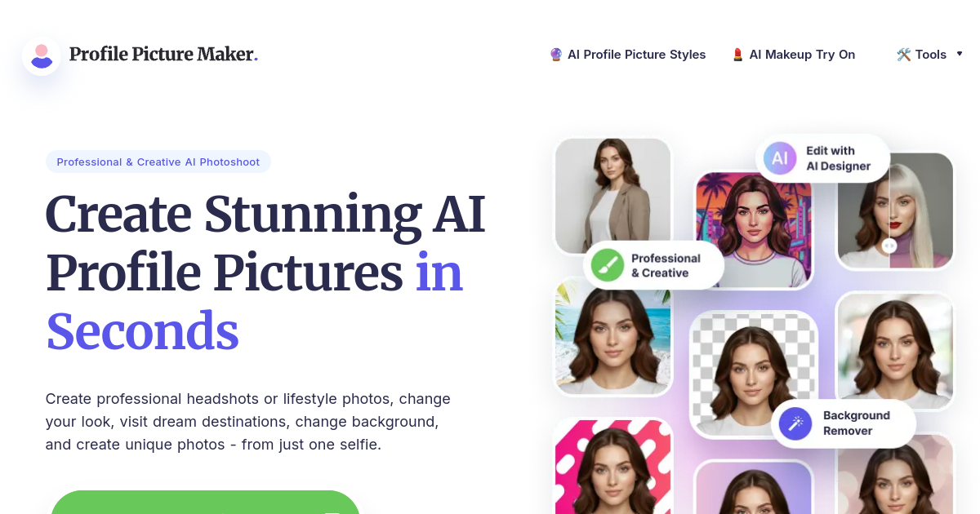Select the blazer professional headshot thumbnail
The height and width of the screenshot is (514, 980).
pyautogui.click(x=612, y=196)
